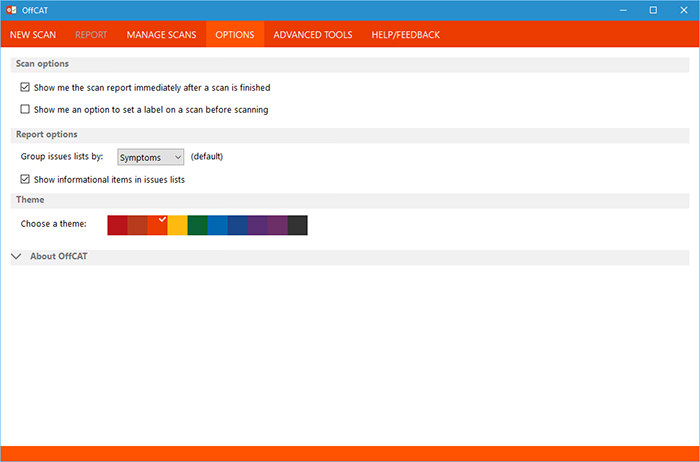Choose the deep purple theme swatch

point(258,225)
